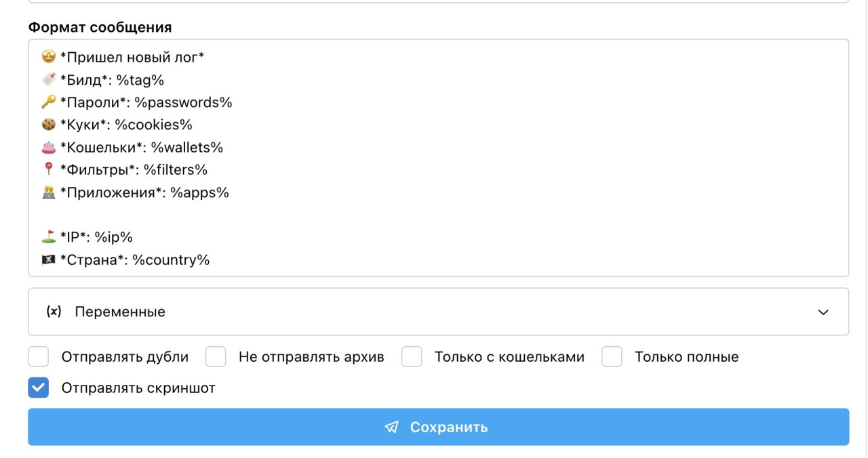Click the purse emoji before Кошельки

click(48, 147)
